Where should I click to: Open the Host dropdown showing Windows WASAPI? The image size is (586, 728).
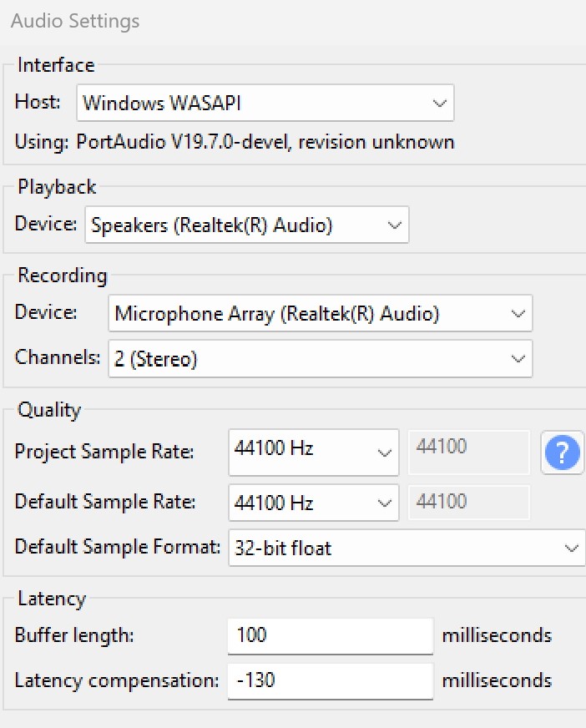click(265, 104)
